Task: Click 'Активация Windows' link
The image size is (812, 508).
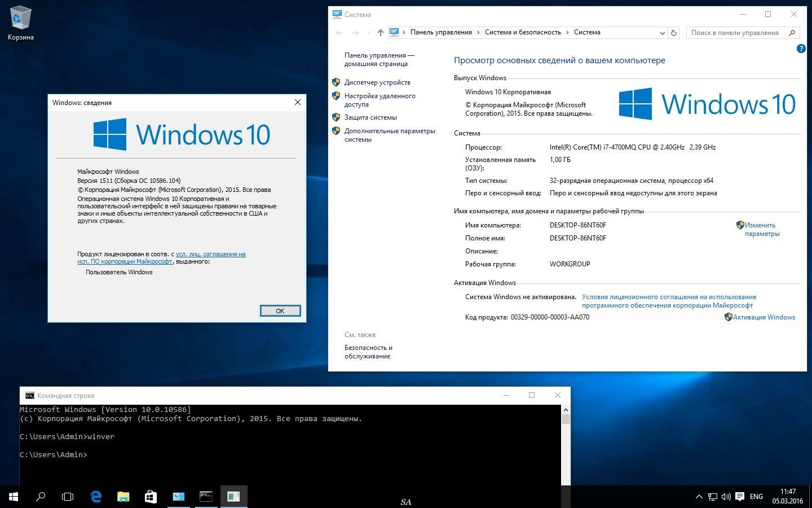Action: click(x=764, y=317)
